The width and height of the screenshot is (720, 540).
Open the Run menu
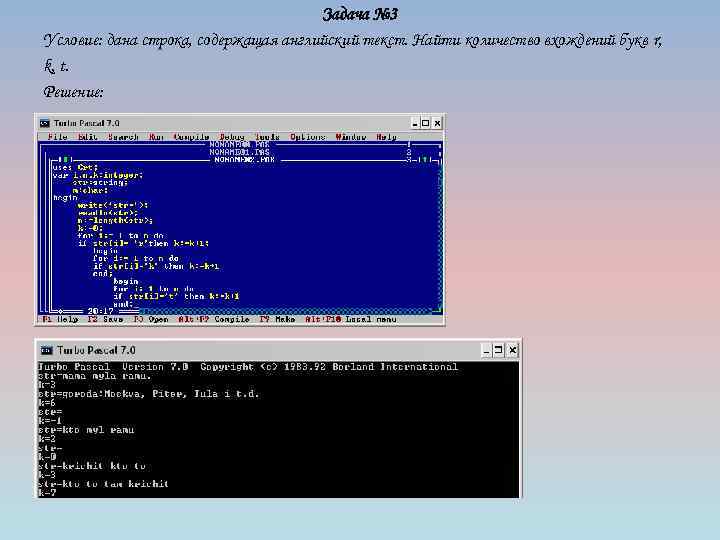tap(156, 137)
